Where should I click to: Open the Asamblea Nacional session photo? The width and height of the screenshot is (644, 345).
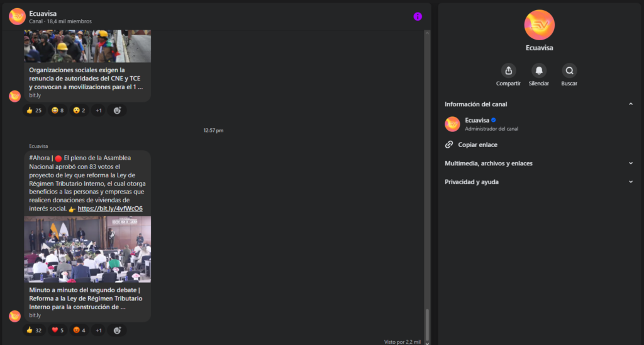coord(87,249)
